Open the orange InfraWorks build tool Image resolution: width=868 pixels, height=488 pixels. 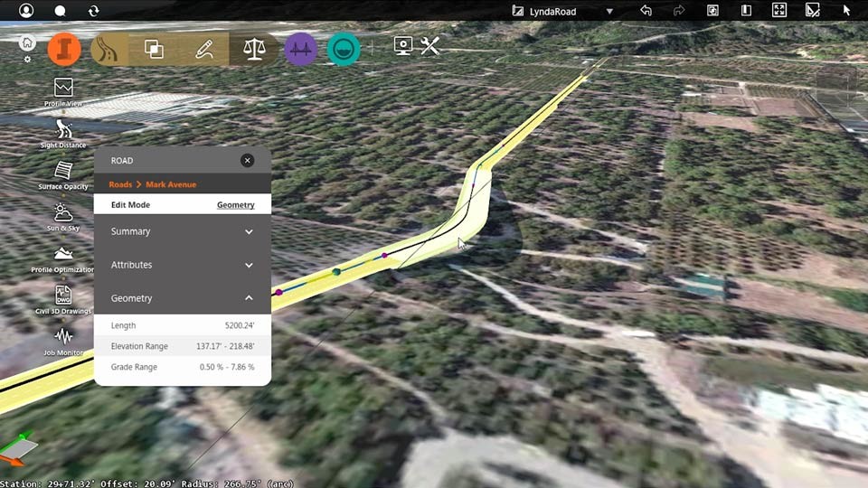(64, 49)
